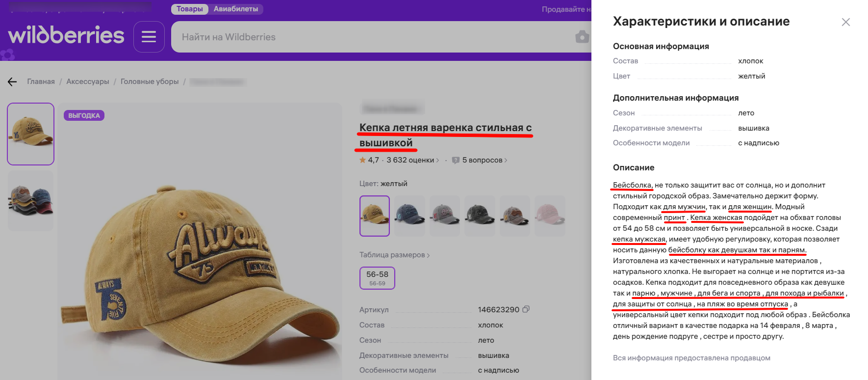Open the 3 632 оценки reviews link

pos(412,160)
